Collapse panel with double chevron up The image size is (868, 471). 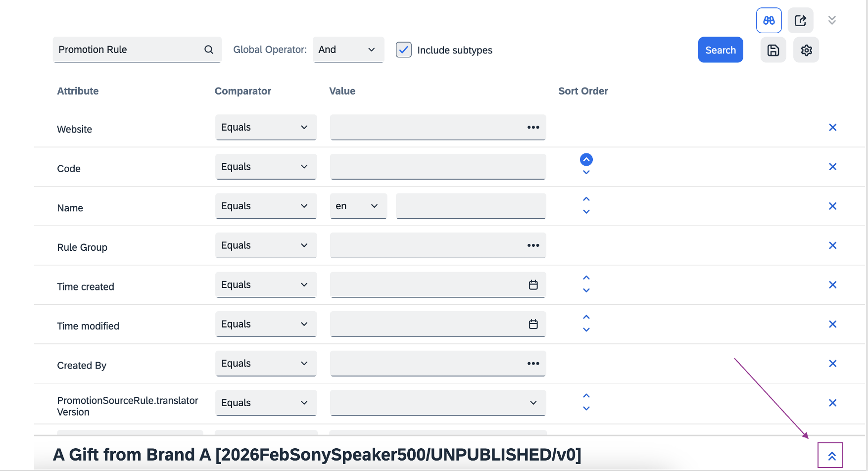[831, 456]
